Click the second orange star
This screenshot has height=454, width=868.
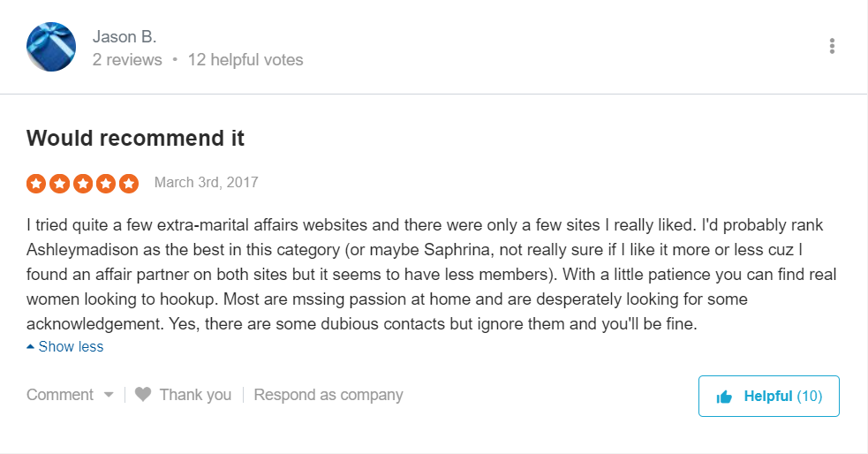(59, 183)
